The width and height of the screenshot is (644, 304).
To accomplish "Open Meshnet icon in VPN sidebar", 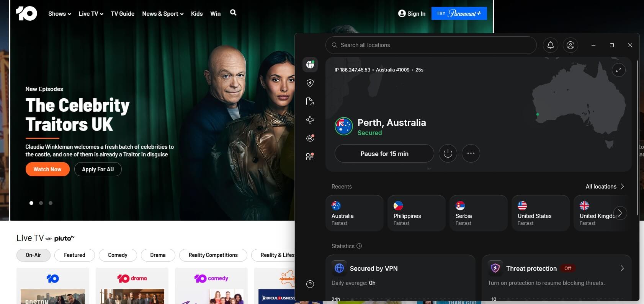I will tap(310, 120).
